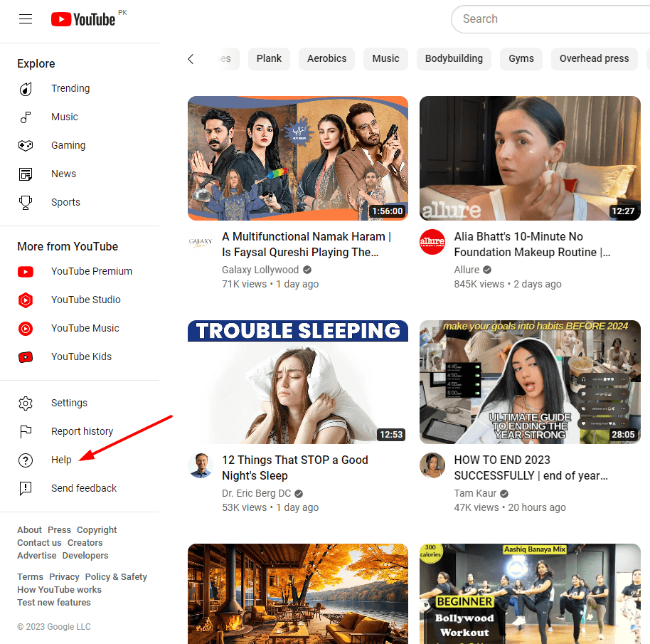Open News in Explore sidebar

63,174
